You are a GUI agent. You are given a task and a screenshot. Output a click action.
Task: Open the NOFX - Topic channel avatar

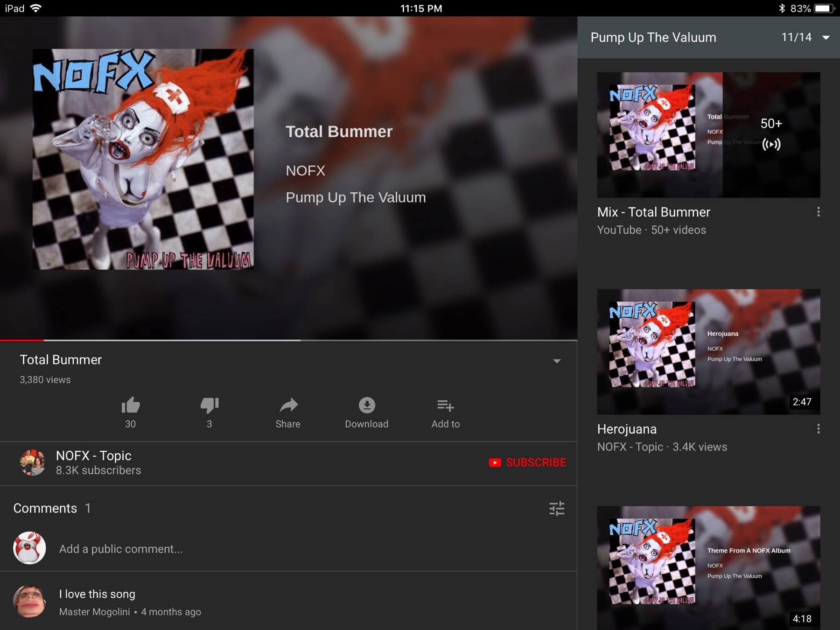[32, 462]
